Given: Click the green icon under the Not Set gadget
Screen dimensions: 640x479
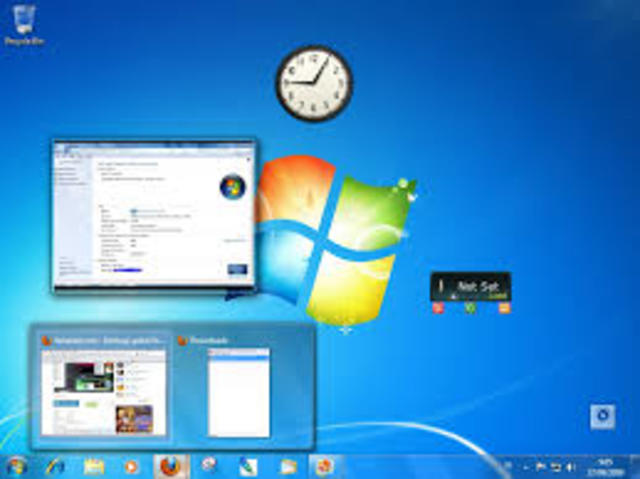Looking at the screenshot, I should click(471, 308).
